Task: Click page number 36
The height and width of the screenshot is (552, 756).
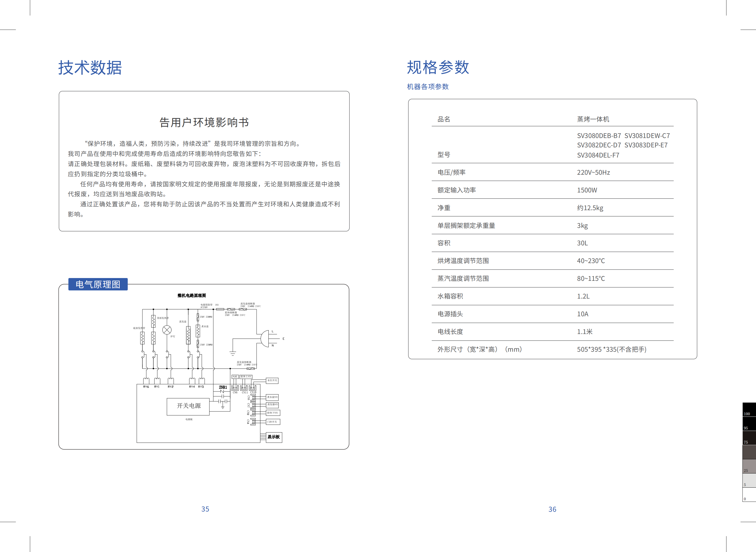Action: pyautogui.click(x=552, y=509)
